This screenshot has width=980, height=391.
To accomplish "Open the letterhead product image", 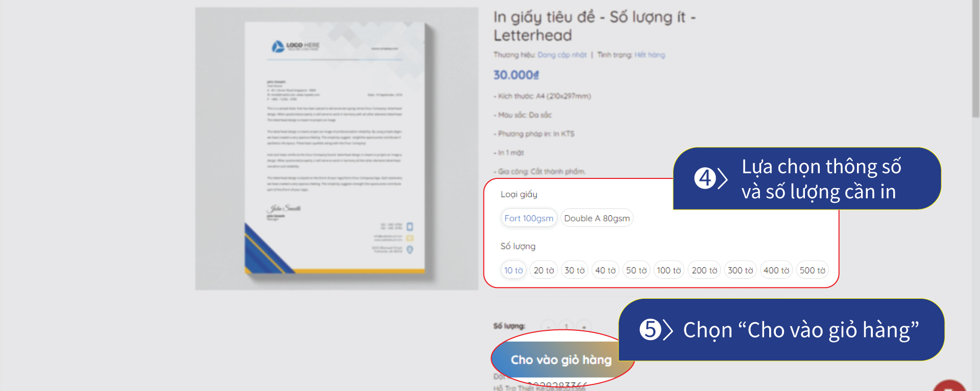I will [x=337, y=148].
